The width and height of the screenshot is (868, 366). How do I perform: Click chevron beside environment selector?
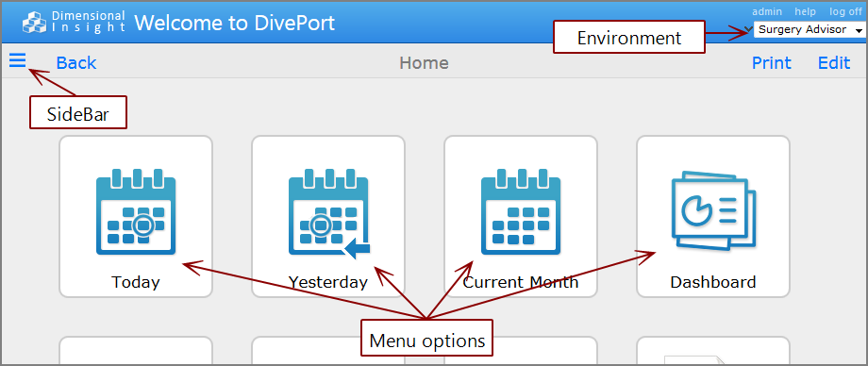point(748,29)
